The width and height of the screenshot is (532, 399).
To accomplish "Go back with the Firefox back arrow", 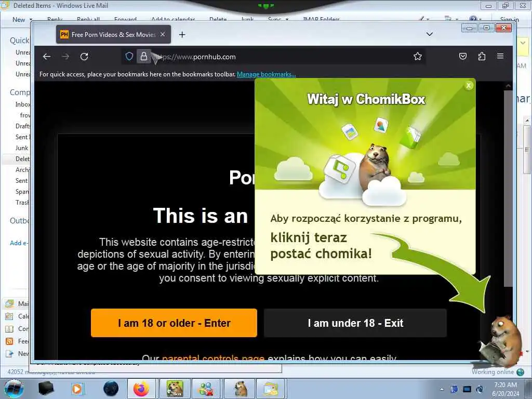I will (47, 57).
